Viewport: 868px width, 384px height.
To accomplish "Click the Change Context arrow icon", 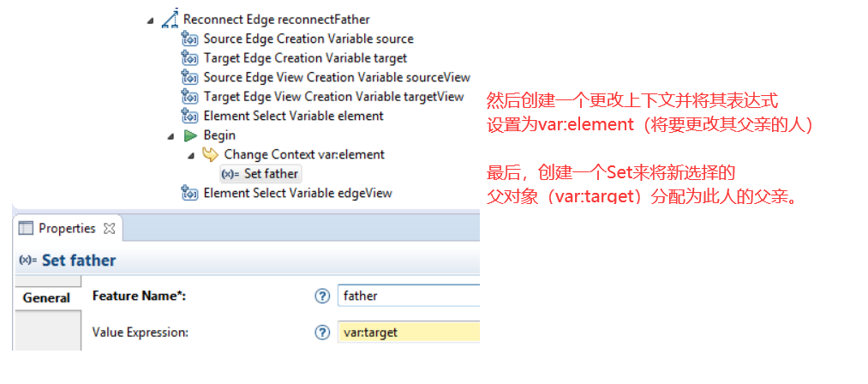I will (210, 154).
